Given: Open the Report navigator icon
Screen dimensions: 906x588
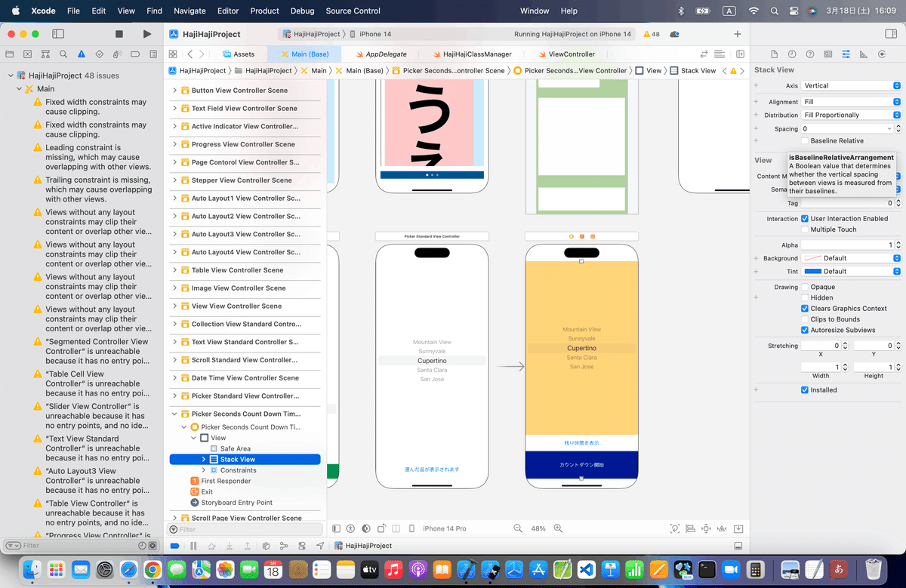Looking at the screenshot, I should click(153, 54).
